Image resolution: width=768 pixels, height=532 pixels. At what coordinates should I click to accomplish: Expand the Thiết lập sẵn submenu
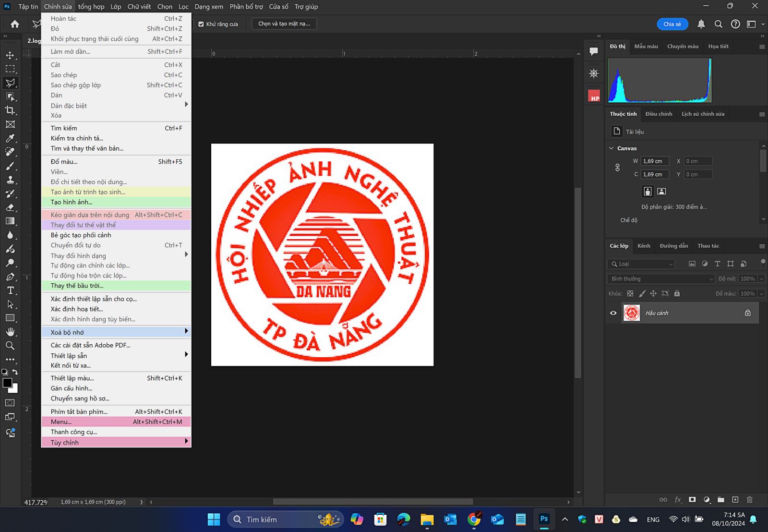116,355
